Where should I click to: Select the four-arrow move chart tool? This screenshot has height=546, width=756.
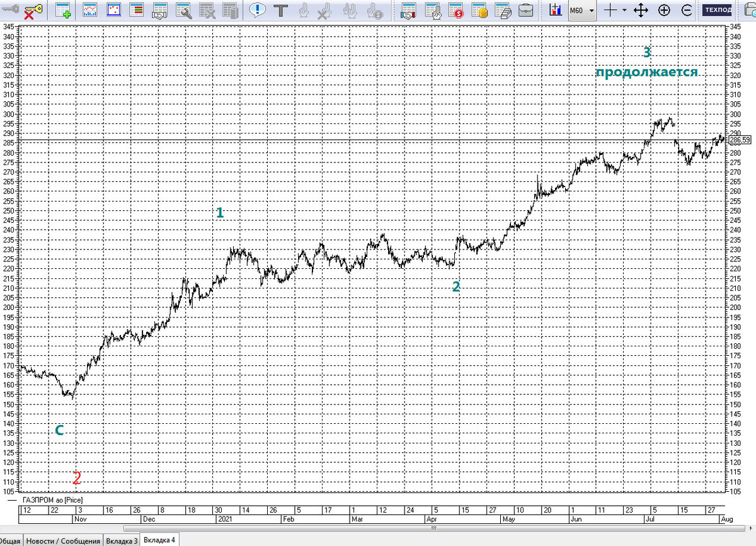pyautogui.click(x=641, y=10)
